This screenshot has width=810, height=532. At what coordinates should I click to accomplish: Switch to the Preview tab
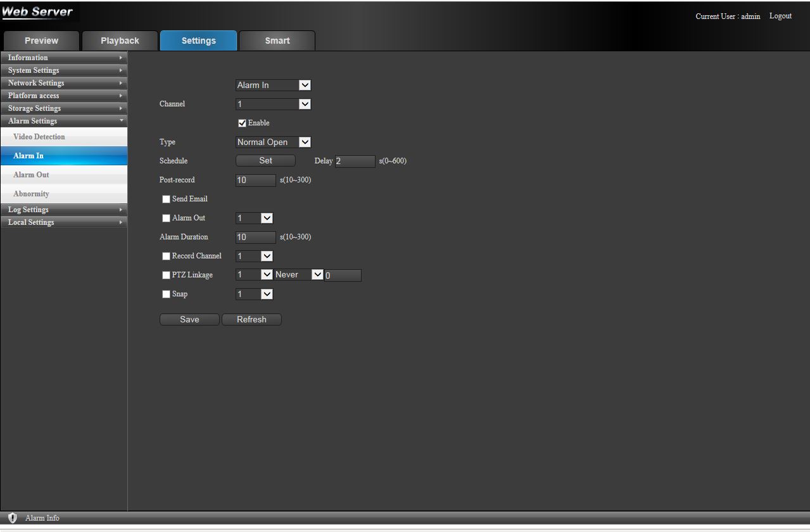click(41, 41)
